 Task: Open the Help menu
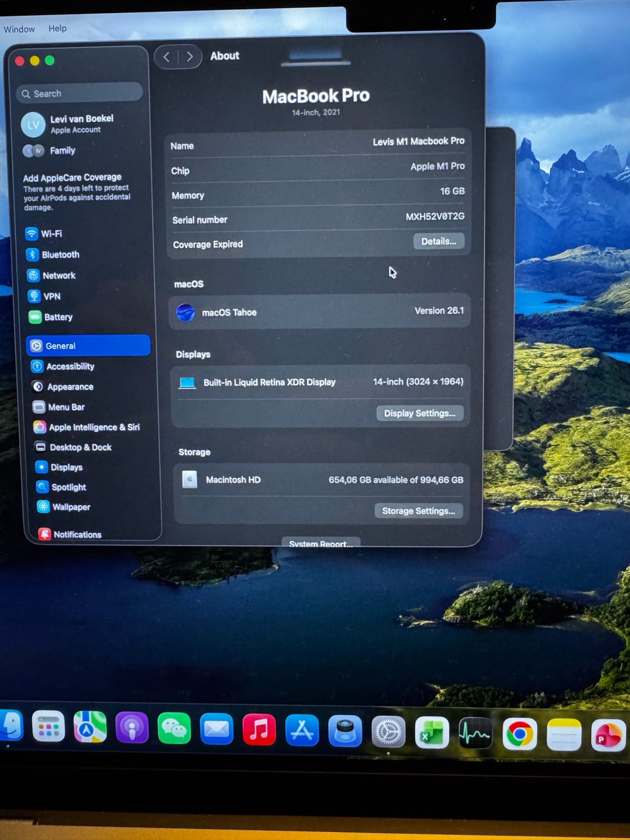click(57, 28)
